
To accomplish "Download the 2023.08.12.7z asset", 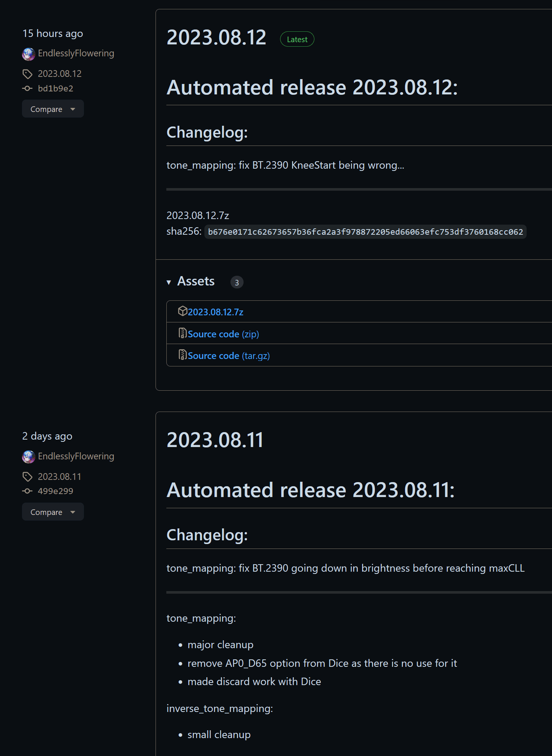I will (x=216, y=312).
